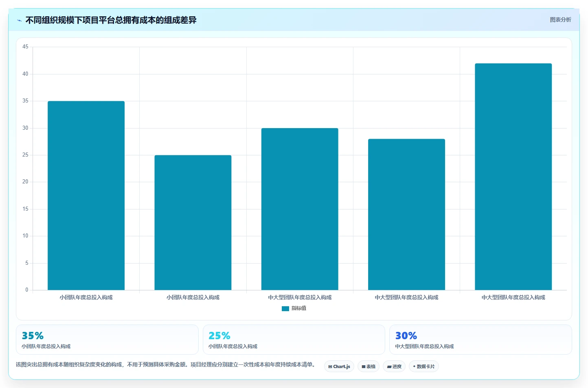Click the 指标值 legend label
The width and height of the screenshot is (588, 388).
pyautogui.click(x=299, y=308)
